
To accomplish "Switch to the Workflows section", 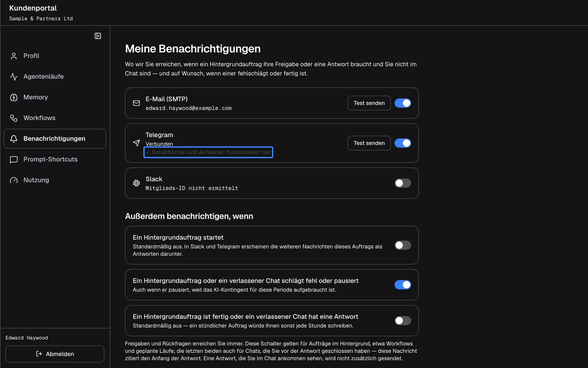I will pos(55,118).
